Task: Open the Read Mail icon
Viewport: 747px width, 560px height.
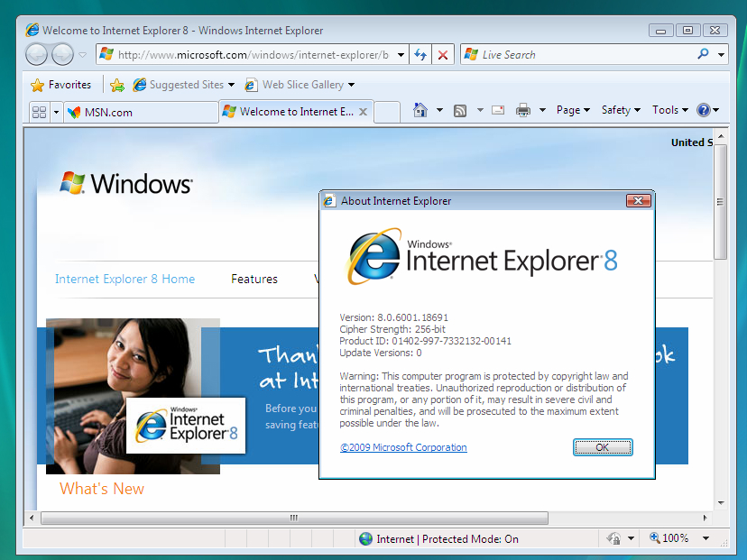Action: (x=498, y=109)
